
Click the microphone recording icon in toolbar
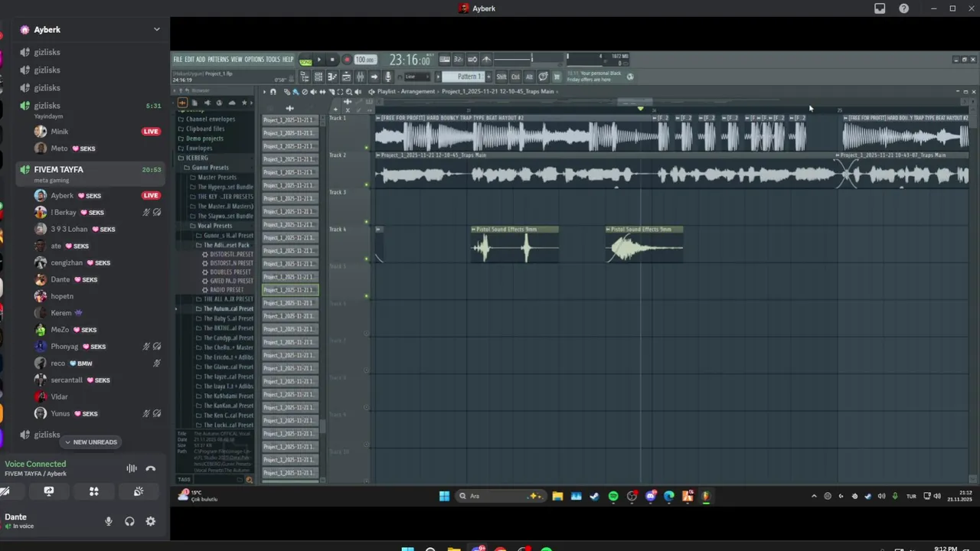pos(387,77)
